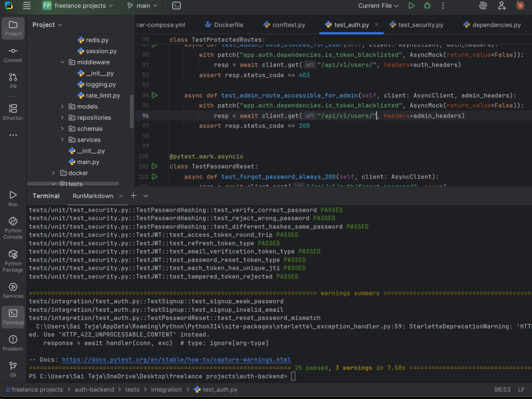Open the terminal icon in title bar
Image resolution: width=532 pixels, height=399 pixels.
click(177, 6)
